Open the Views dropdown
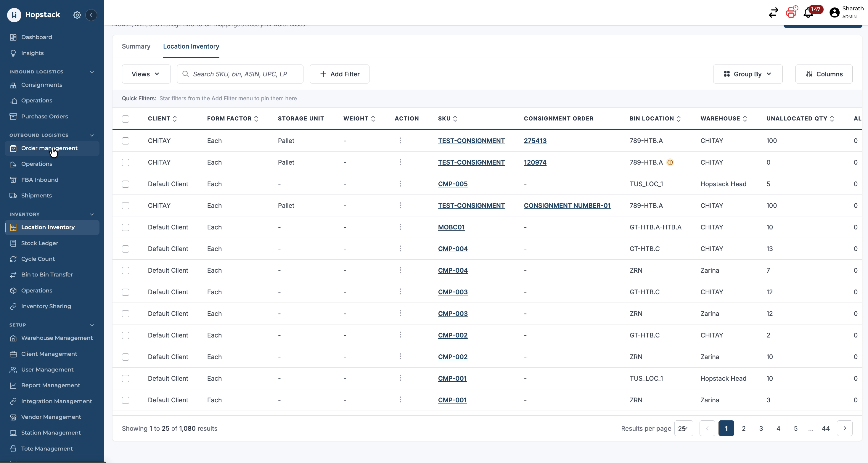This screenshot has width=868, height=463. pos(146,74)
